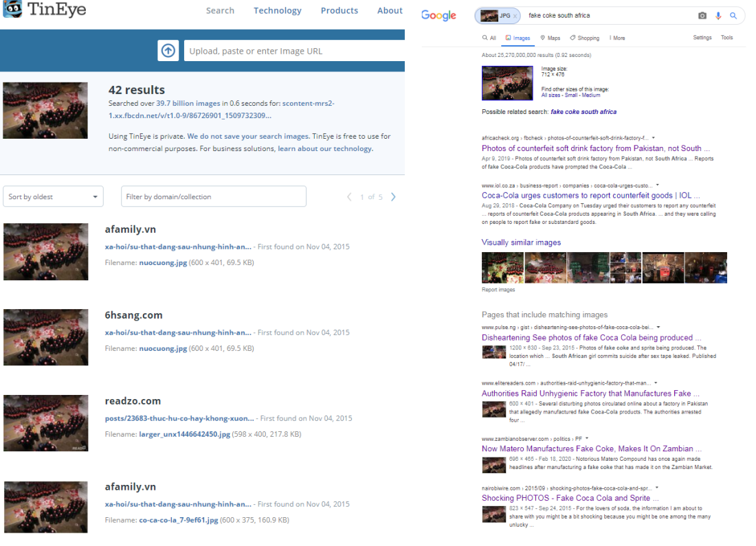This screenshot has height=546, width=756.
Task: Click first visually similar image thumbnail
Action: [x=503, y=267]
